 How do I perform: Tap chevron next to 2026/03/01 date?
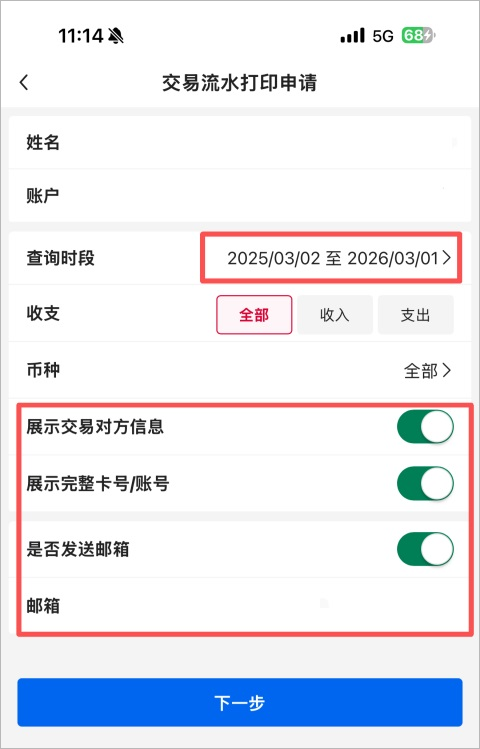pyautogui.click(x=447, y=258)
